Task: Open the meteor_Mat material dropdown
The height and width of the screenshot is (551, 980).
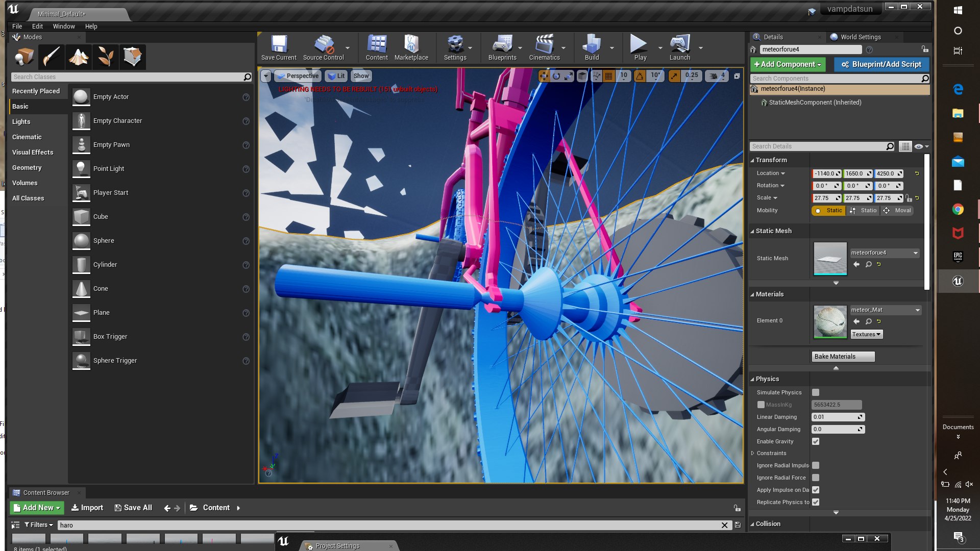Action: (x=886, y=310)
